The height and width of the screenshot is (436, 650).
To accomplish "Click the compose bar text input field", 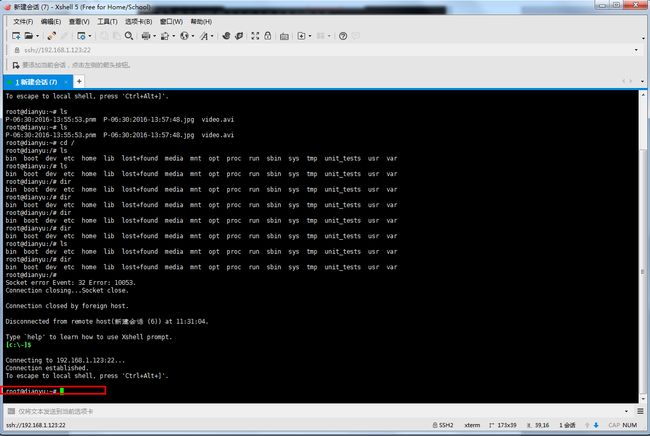I will coord(319,412).
